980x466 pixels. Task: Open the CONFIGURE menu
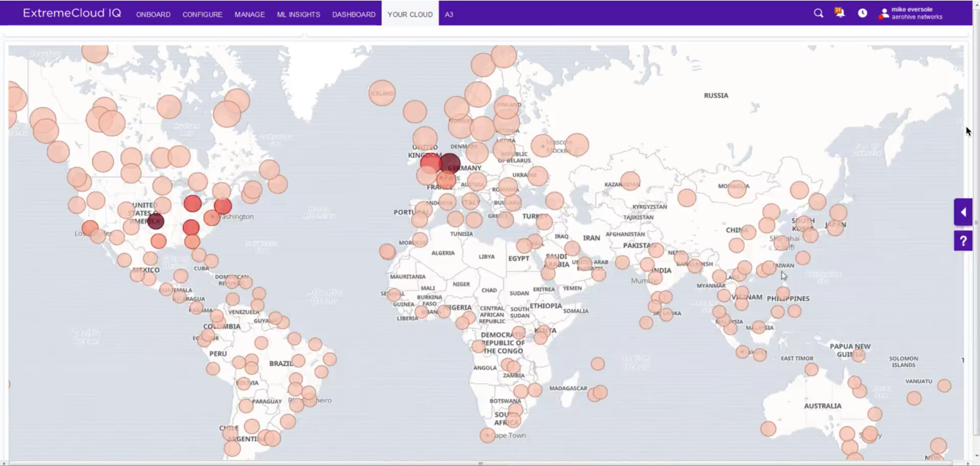tap(203, 14)
